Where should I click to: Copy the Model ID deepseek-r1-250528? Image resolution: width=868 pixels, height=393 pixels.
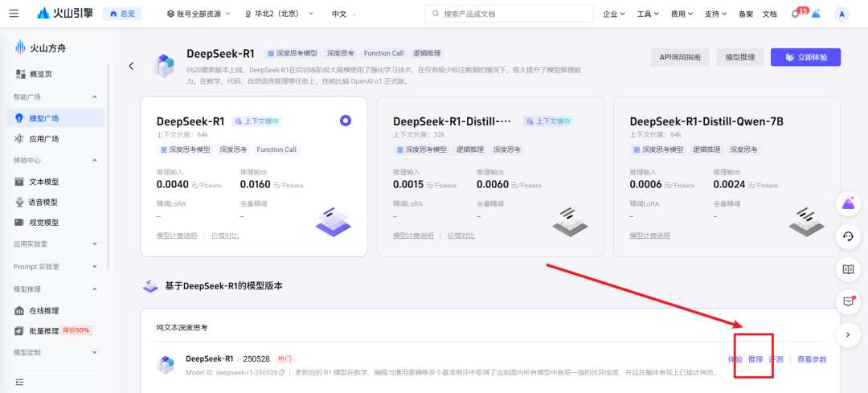tap(282, 373)
